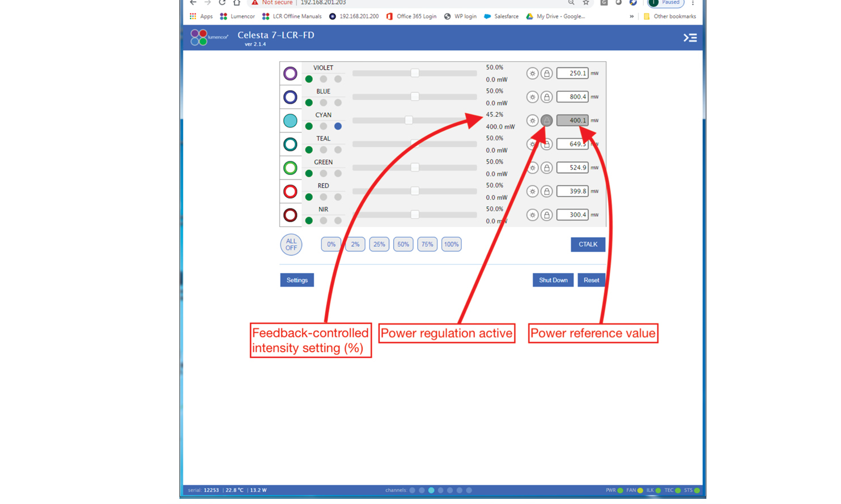The image size is (841, 504).
Task: Click the VIOLET row lock icon
Action: 546,74
